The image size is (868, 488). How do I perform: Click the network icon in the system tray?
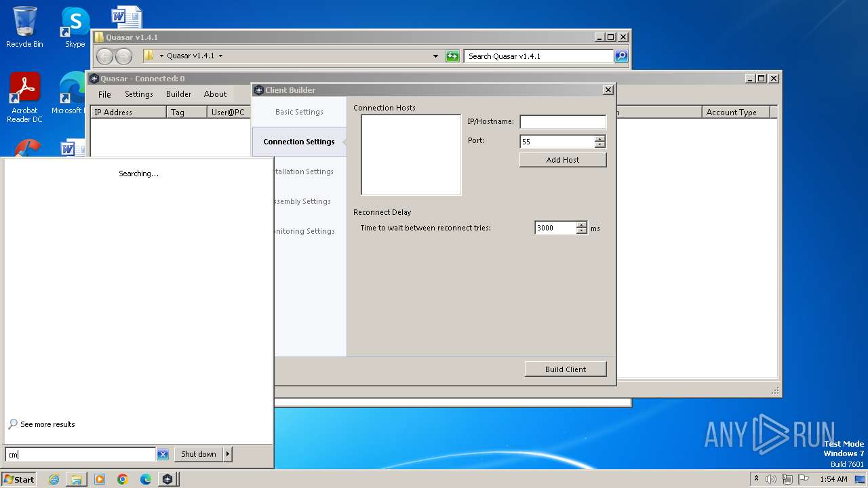tap(787, 479)
